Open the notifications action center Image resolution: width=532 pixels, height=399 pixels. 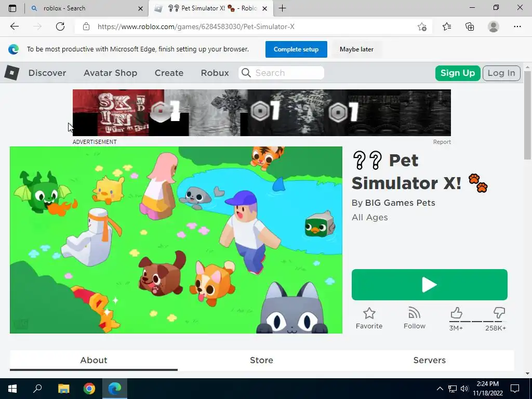pos(515,389)
